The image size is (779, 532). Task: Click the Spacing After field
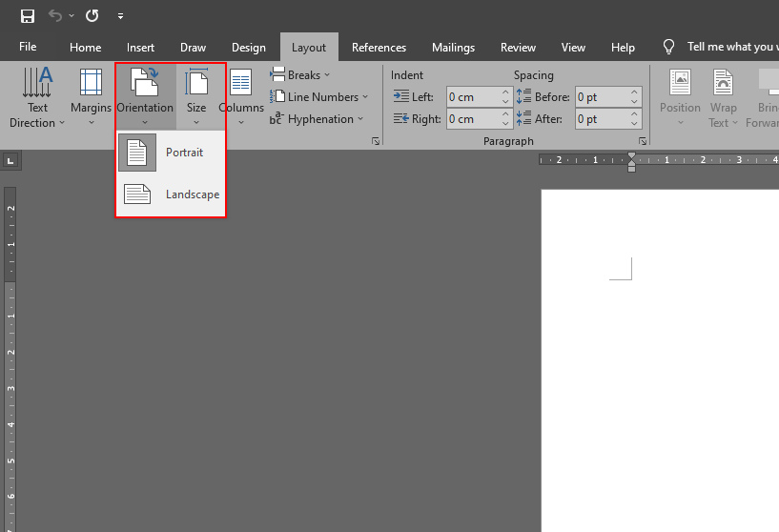(x=603, y=119)
